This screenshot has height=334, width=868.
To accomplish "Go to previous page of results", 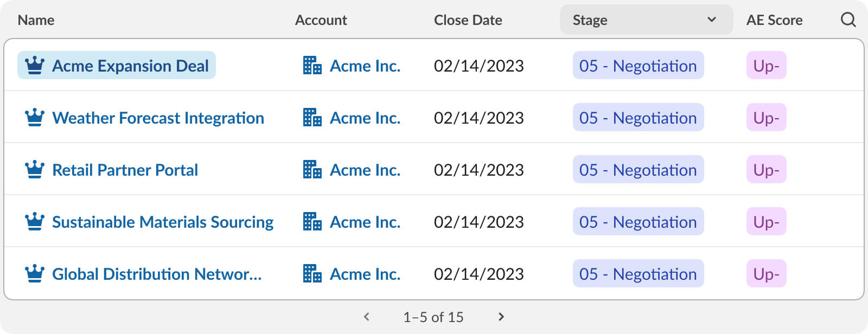I will (x=367, y=317).
